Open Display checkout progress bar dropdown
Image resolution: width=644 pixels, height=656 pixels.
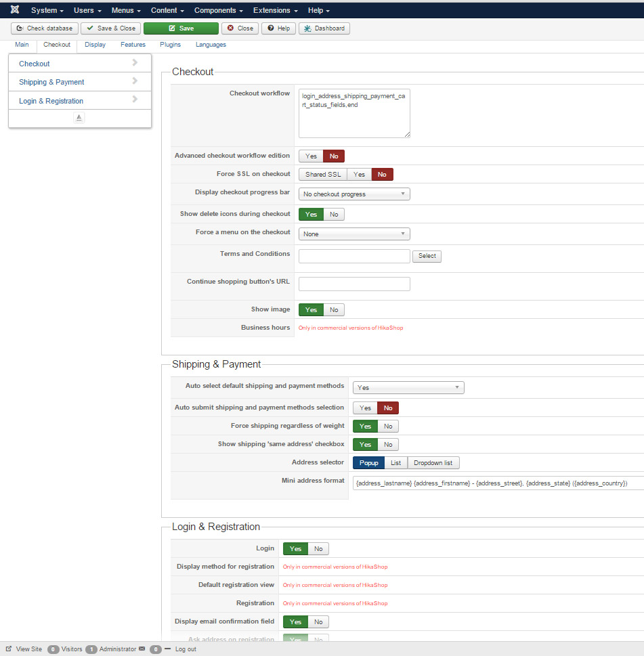coord(354,194)
